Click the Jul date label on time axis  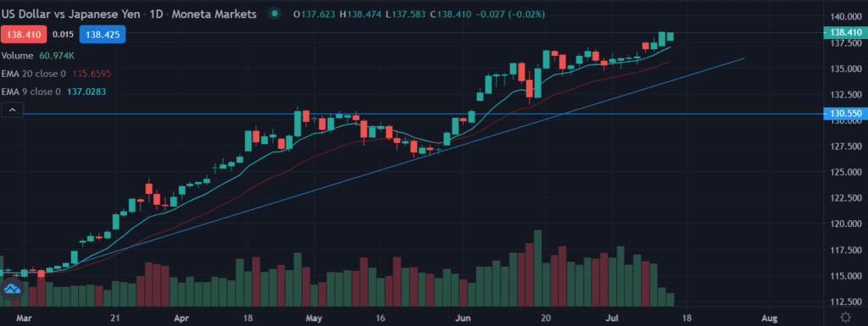[x=613, y=318]
